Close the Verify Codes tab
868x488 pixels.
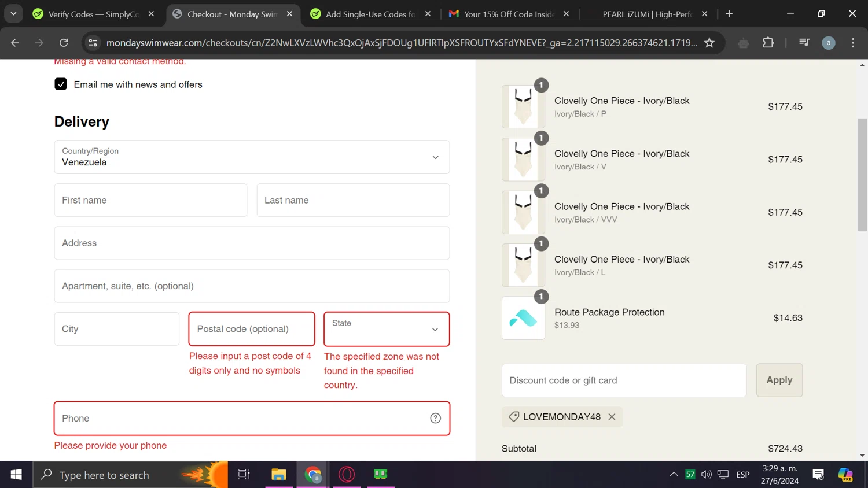tap(152, 14)
